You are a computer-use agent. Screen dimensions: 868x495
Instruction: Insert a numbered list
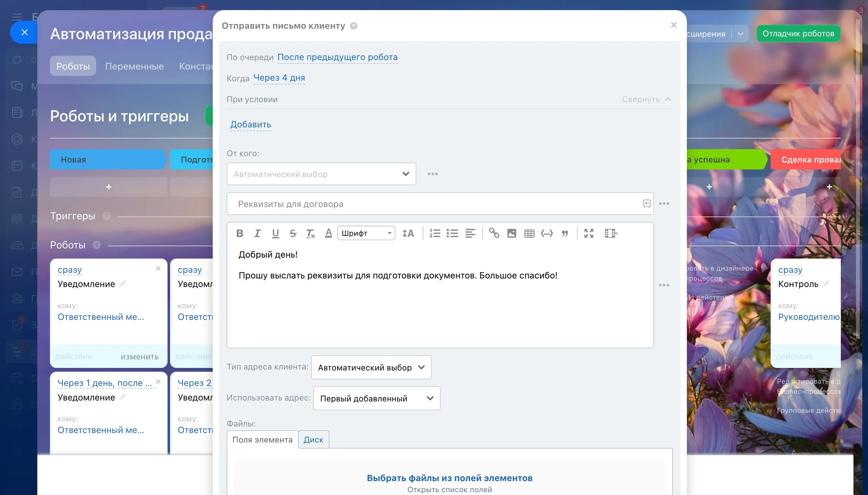[x=435, y=233]
